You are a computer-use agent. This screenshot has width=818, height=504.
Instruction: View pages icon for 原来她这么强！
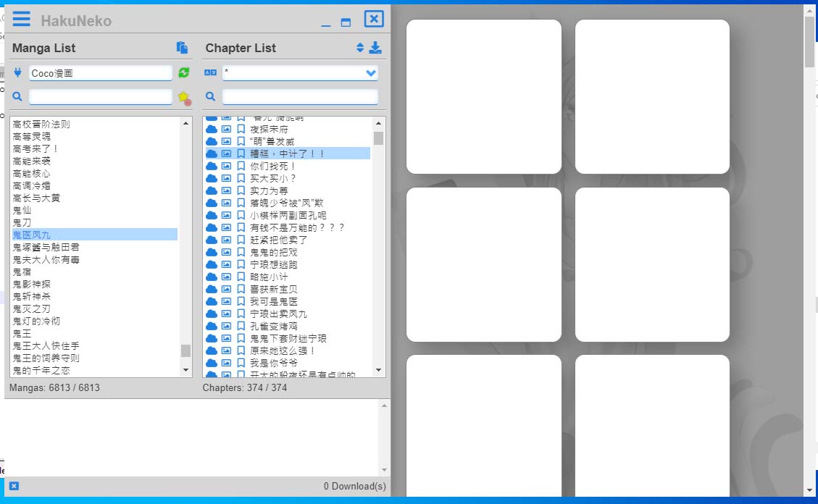click(x=226, y=350)
